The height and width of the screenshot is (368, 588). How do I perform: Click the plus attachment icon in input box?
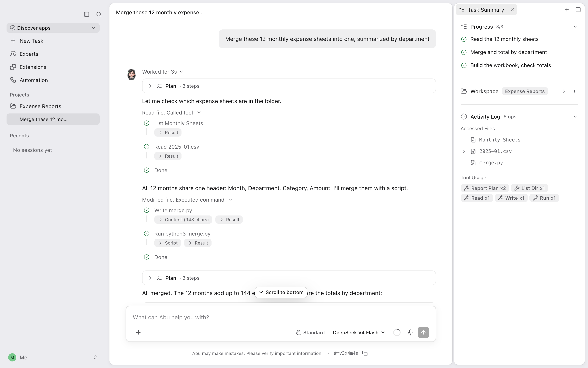(x=138, y=332)
